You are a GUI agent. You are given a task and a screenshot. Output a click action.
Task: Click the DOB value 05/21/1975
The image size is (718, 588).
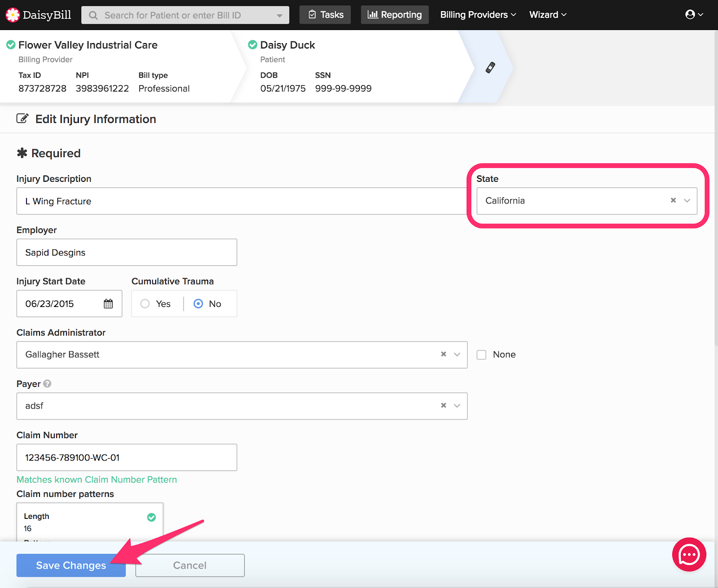coord(283,88)
